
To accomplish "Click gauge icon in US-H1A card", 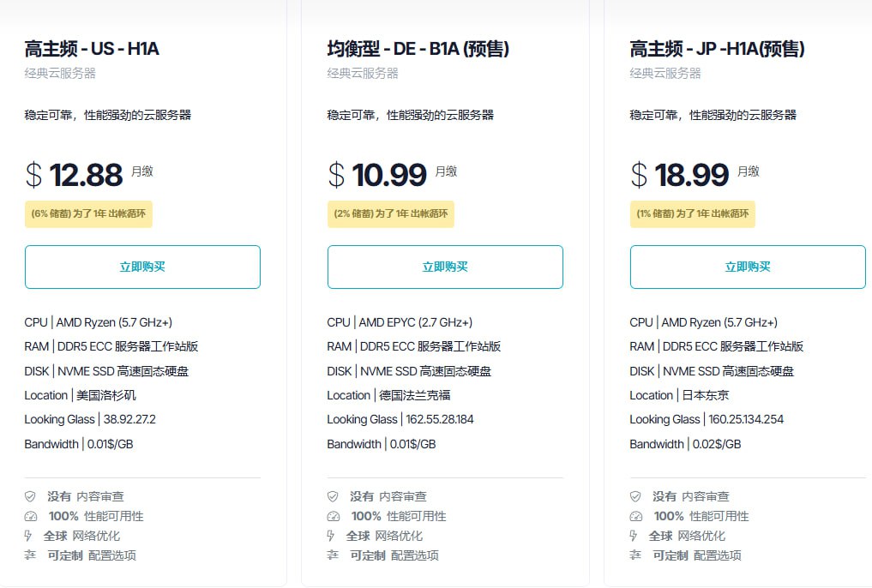I will 31,516.
